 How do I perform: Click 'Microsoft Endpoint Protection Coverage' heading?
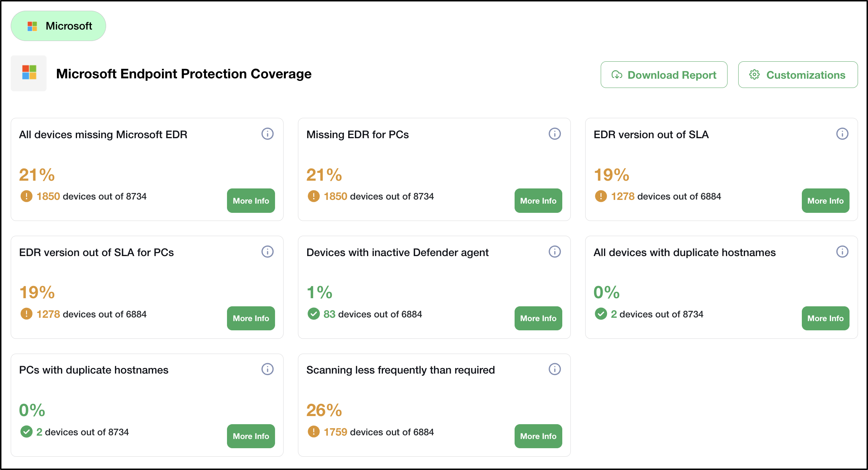point(184,74)
